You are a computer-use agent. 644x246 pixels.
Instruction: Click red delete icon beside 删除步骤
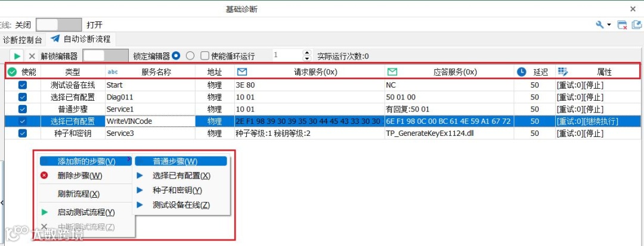(44, 176)
